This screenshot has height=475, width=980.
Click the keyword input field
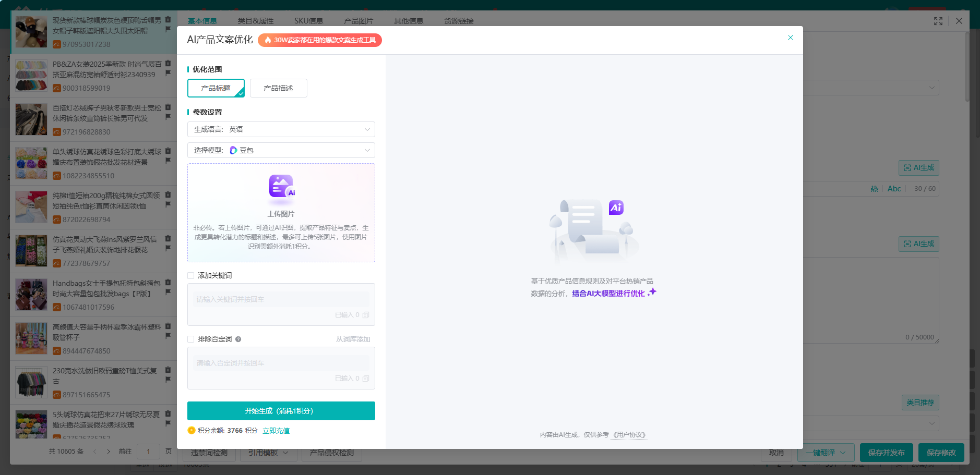pos(281,299)
